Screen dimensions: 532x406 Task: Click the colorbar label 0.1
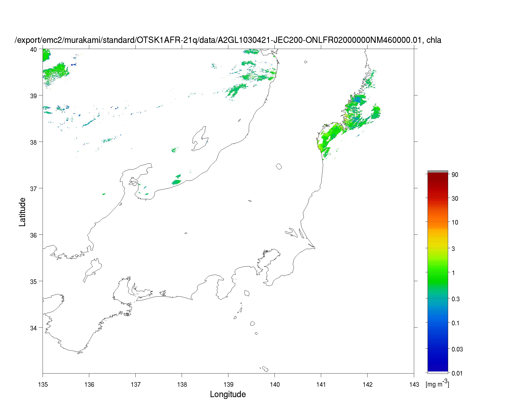pyautogui.click(x=456, y=323)
